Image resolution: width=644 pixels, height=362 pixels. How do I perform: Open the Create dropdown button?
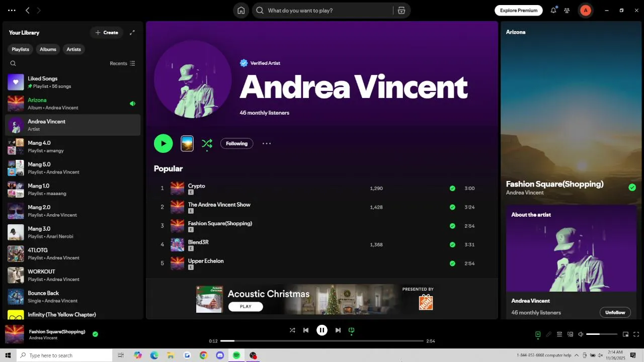107,33
